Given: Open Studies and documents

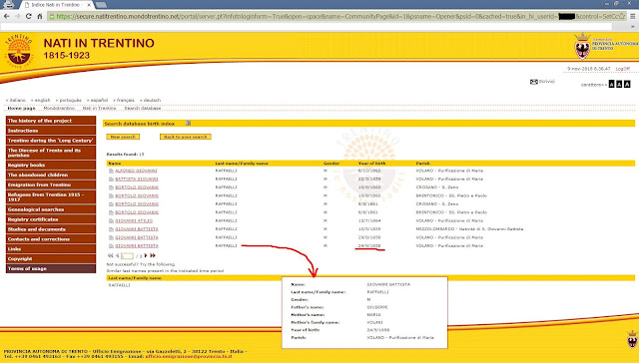Looking at the screenshot, I should (51, 229).
